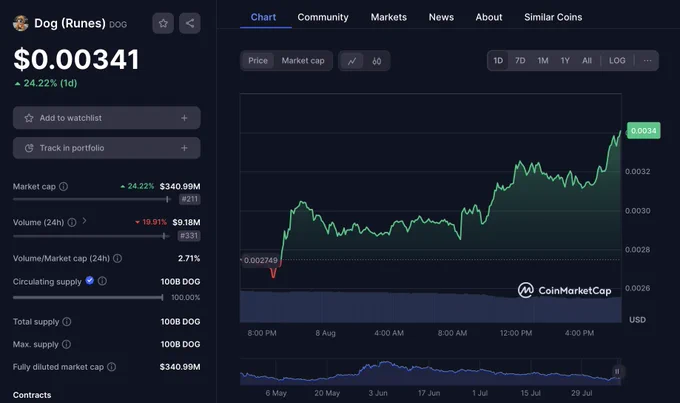Click the Volume rank progress bar
680x403 pixels.
pos(91,236)
